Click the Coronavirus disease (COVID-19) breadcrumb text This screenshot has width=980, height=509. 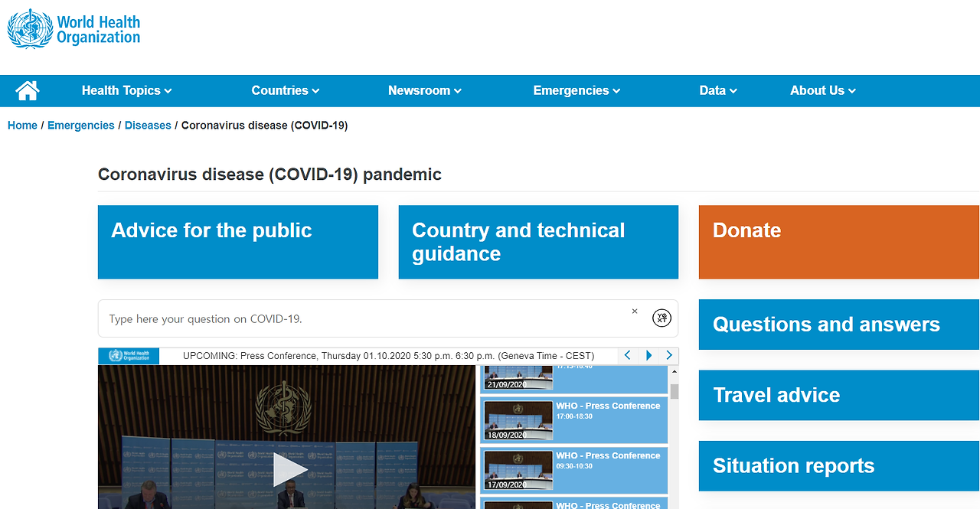click(264, 126)
